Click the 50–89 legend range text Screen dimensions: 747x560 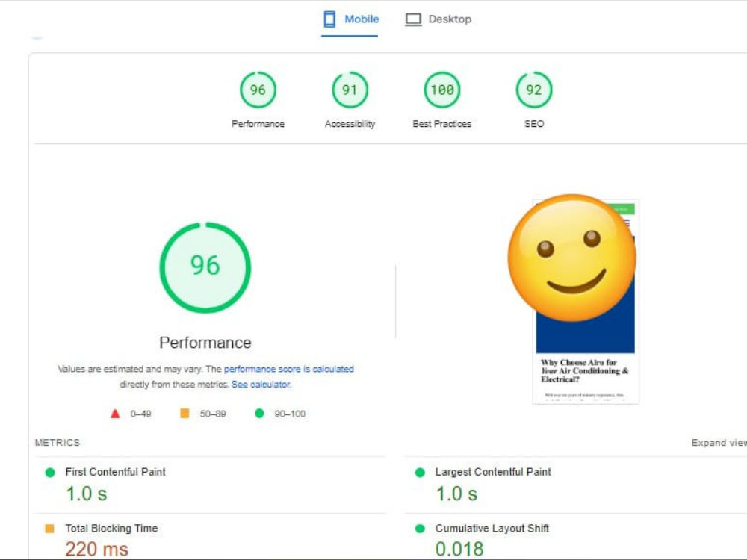point(212,414)
